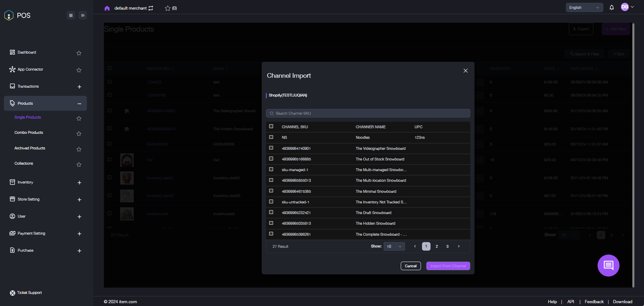Expand the Inventory sidebar section
The width and height of the screenshot is (644, 306).
[x=79, y=182]
